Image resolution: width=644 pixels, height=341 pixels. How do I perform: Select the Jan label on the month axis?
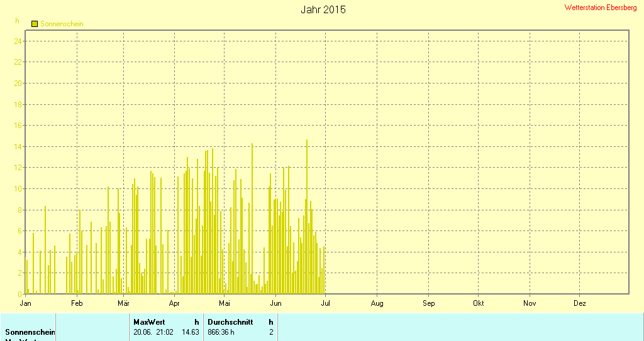tap(26, 303)
